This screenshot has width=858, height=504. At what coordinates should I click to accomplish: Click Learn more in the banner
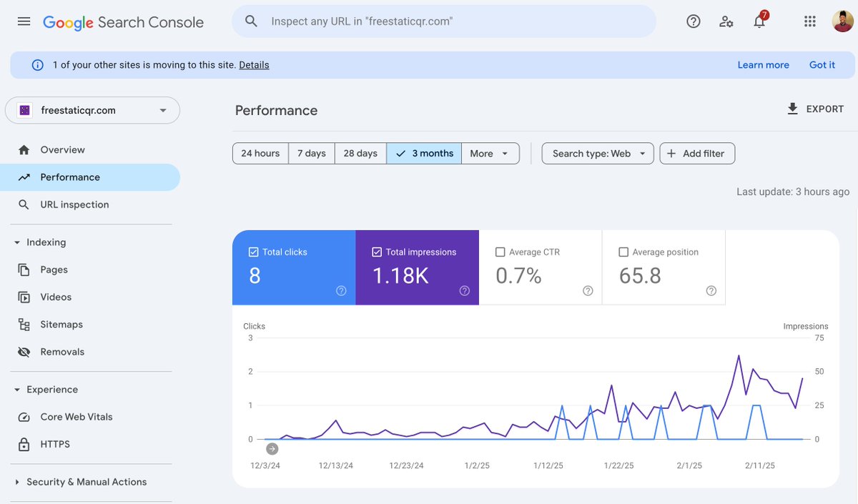tap(763, 65)
